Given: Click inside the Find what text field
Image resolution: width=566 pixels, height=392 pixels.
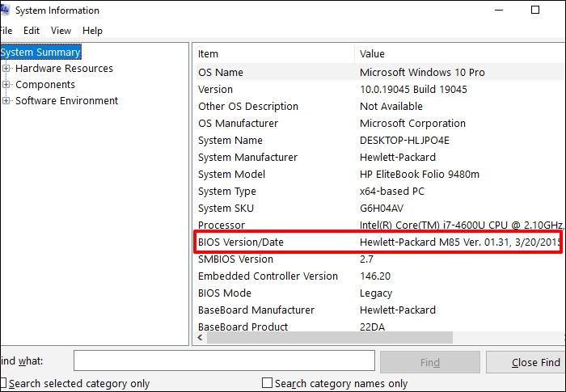Looking at the screenshot, I should [223, 362].
